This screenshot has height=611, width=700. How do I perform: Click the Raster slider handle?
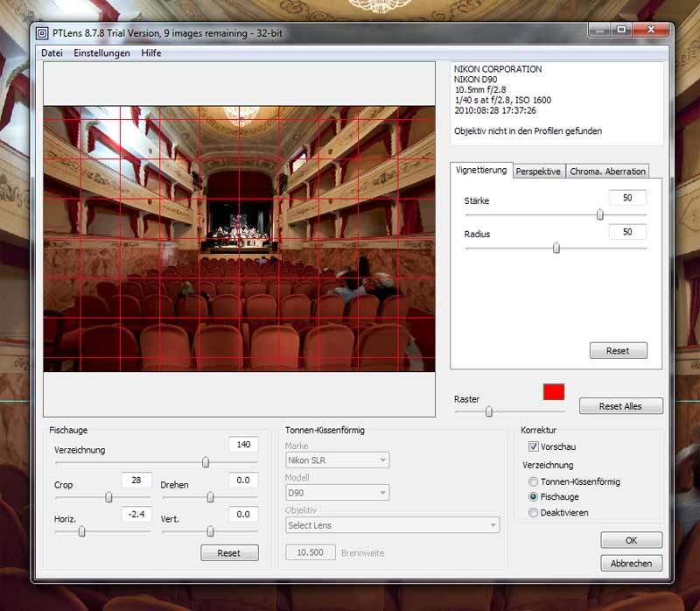489,411
